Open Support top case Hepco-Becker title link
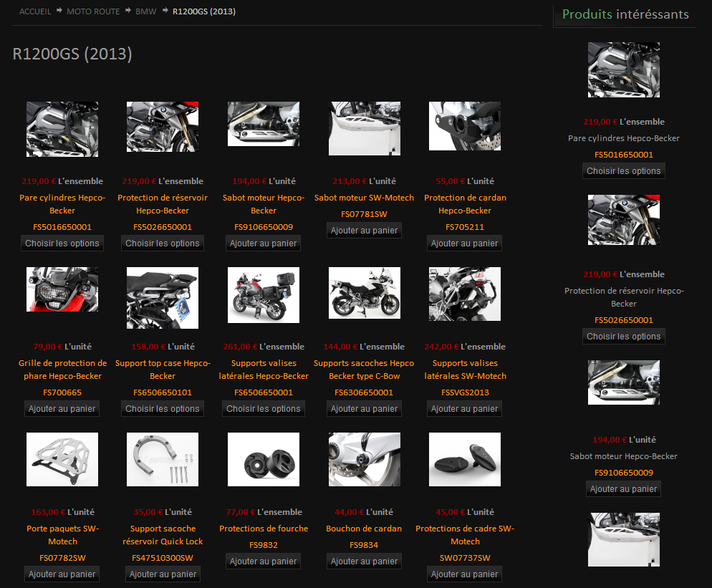Image resolution: width=712 pixels, height=588 pixels. point(163,369)
